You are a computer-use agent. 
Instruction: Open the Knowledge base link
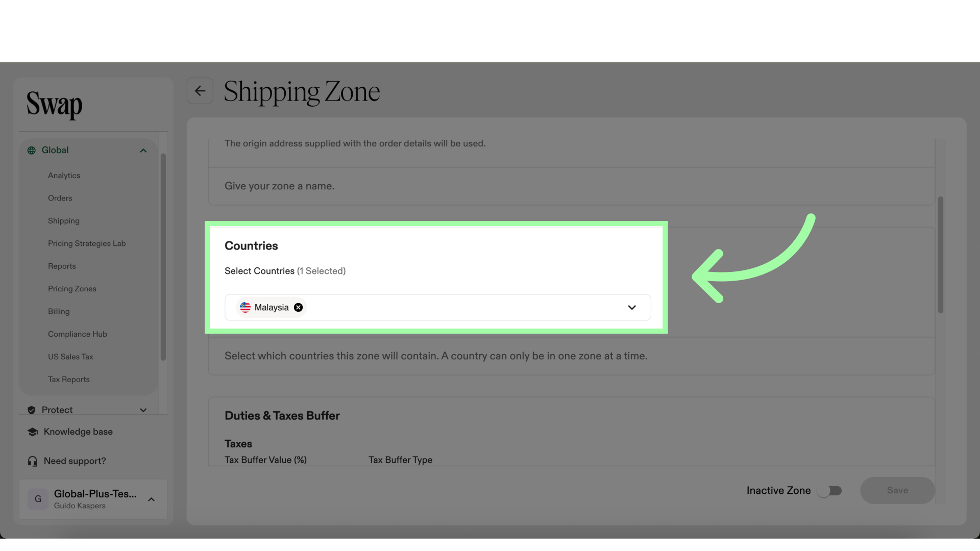pos(78,432)
